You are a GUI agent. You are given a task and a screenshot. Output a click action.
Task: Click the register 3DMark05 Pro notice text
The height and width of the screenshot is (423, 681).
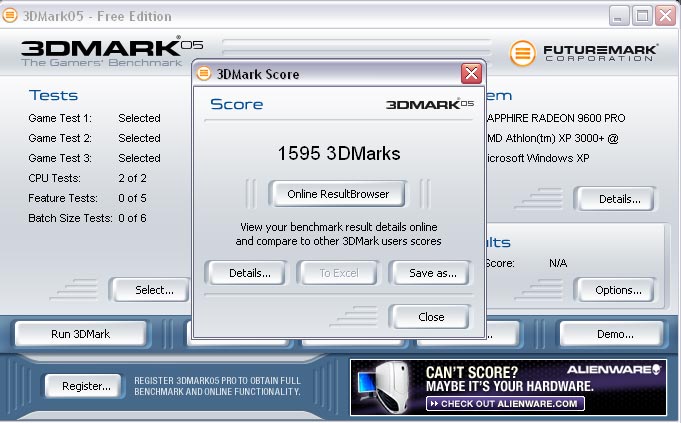[x=217, y=386]
